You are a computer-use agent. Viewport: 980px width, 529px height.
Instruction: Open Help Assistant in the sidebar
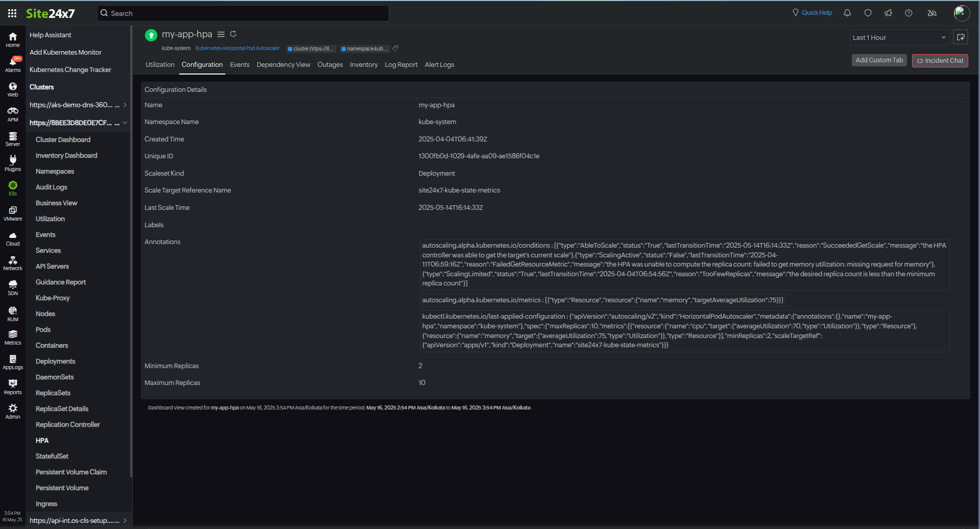click(x=50, y=35)
